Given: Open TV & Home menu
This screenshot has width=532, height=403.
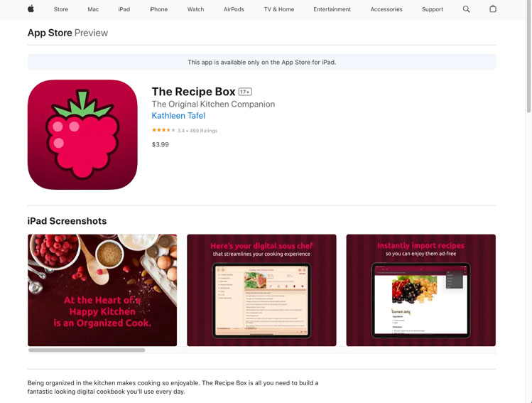Looking at the screenshot, I should [279, 9].
